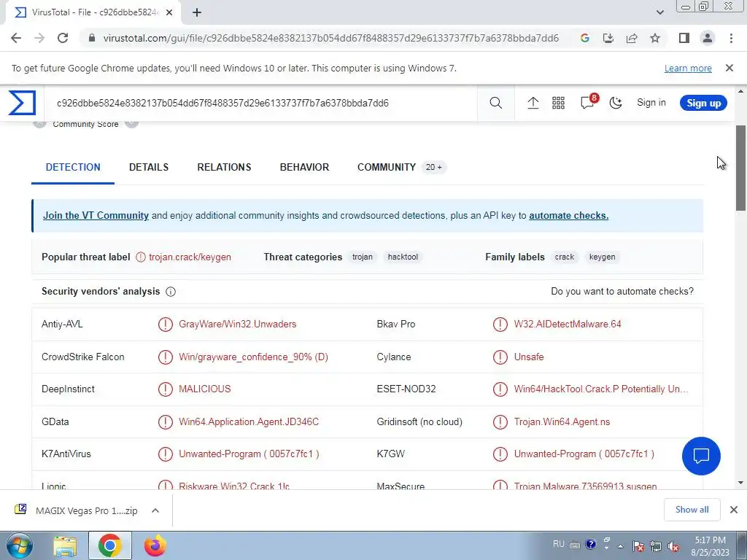Viewport: 747px width, 560px height.
Task: Click trojan.crack/keygen threat label
Action: tap(190, 257)
